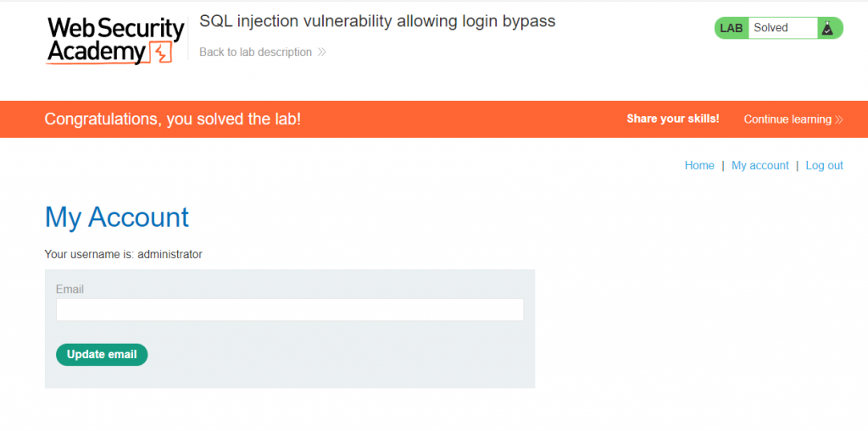Open the My account link
Viewport: 868px width, 431px height.
tap(759, 166)
